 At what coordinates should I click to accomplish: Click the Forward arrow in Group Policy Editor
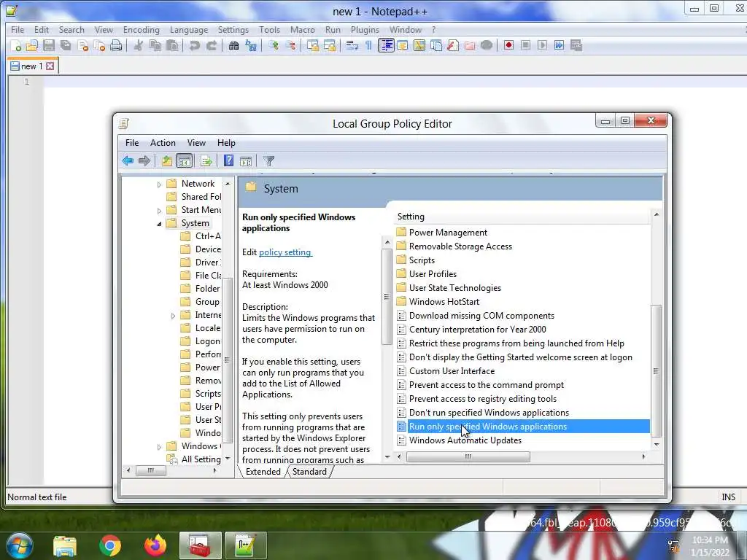144,161
